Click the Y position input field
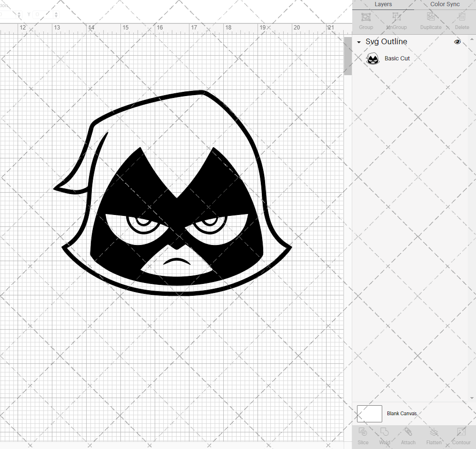The height and width of the screenshot is (449, 476). pyautogui.click(x=43, y=14)
